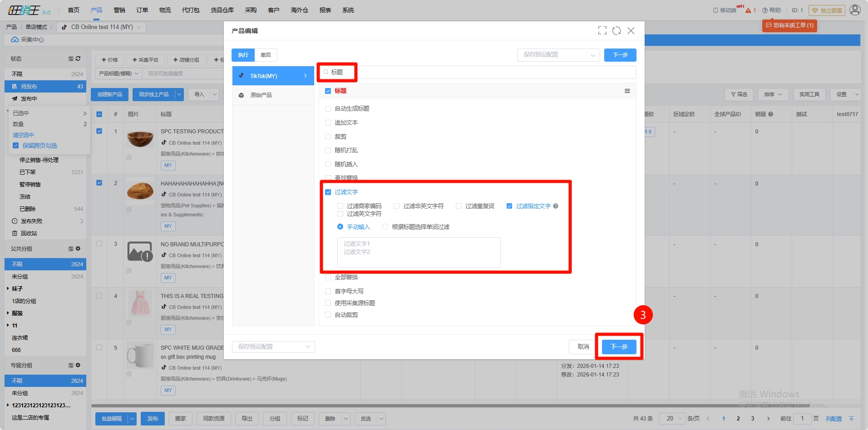This screenshot has width=868, height=430.
Task: Uncheck the 过滤指定文字 checkbox
Action: 509,206
